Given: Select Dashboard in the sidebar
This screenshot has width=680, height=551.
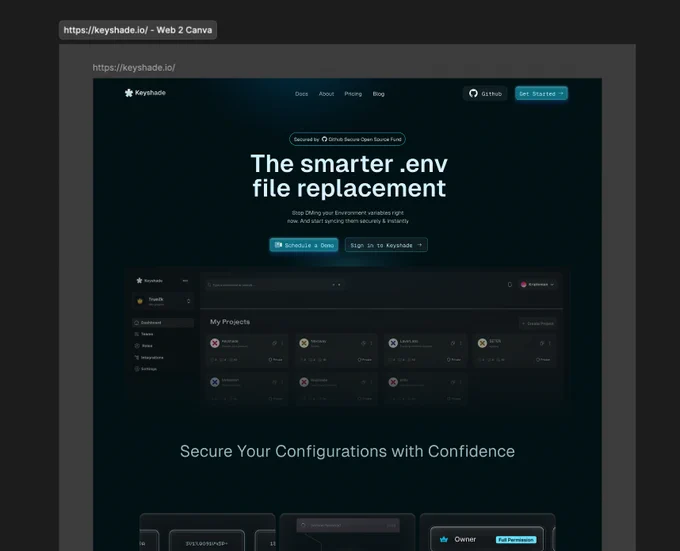Looking at the screenshot, I should (163, 323).
